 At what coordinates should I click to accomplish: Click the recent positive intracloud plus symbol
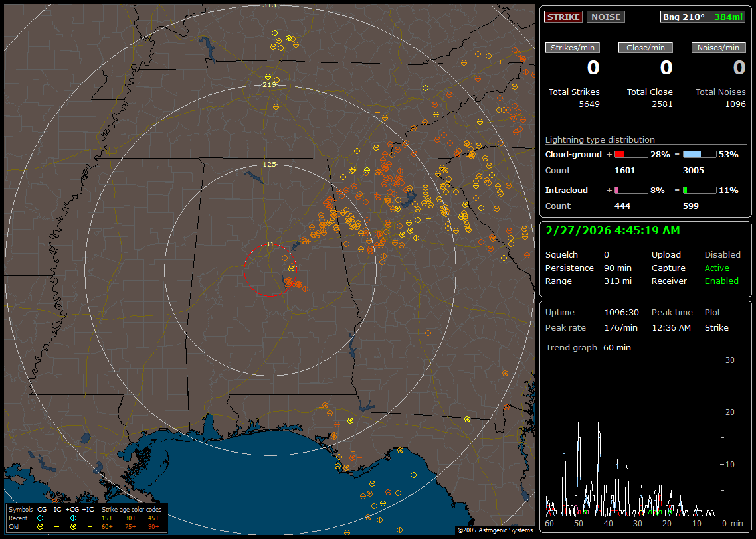[x=90, y=518]
